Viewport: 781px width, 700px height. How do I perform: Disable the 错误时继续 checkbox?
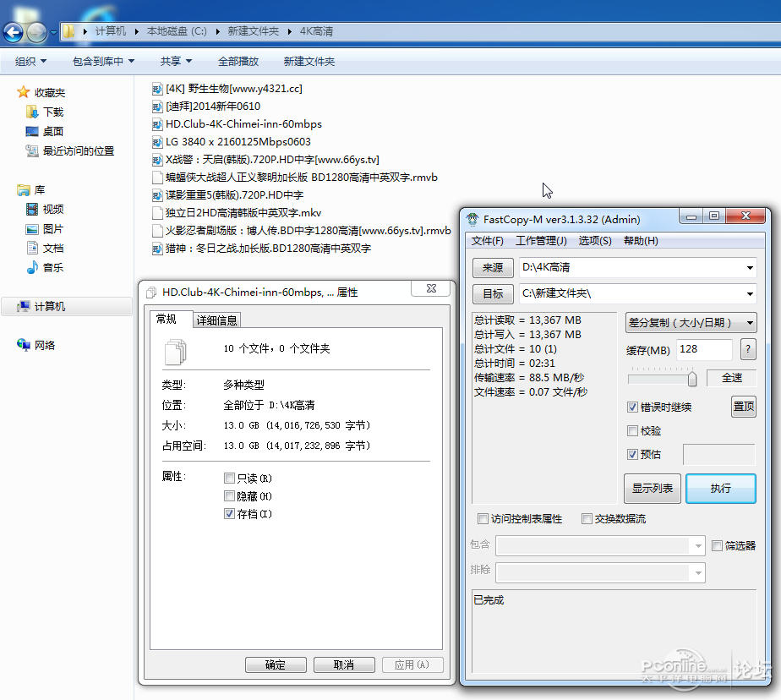[633, 407]
